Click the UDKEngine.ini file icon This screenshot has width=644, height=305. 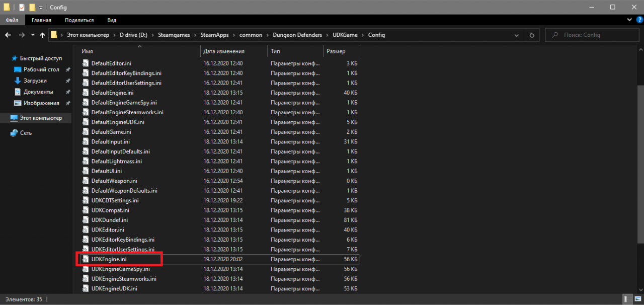86,259
